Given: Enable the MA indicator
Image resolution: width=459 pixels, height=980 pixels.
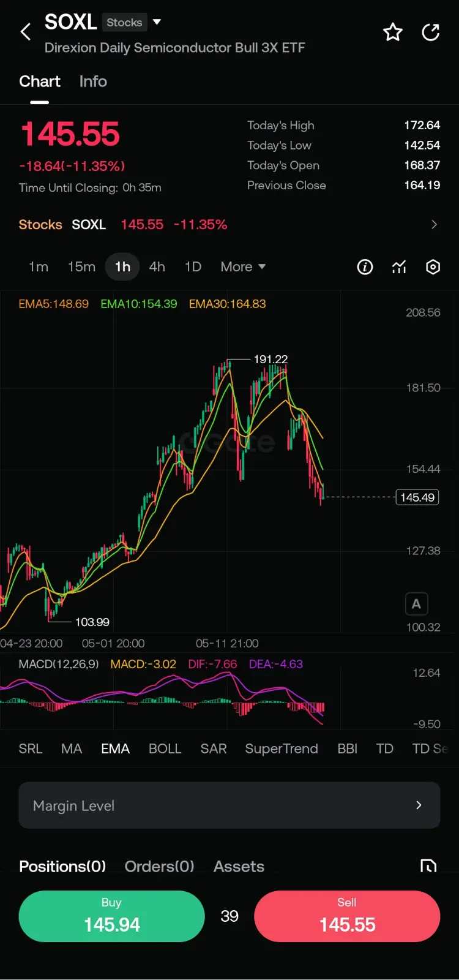Looking at the screenshot, I should click(x=72, y=748).
